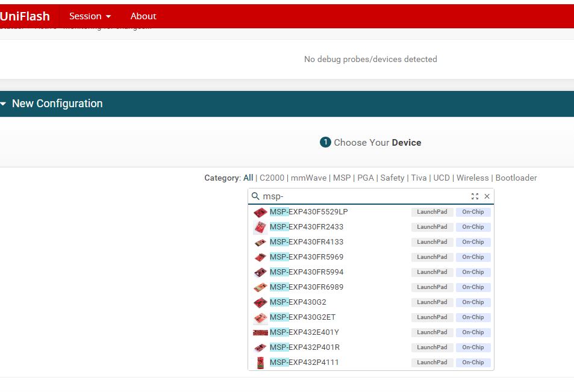The width and height of the screenshot is (574, 392).
Task: Select MSP-EXP430FR5994 device
Action: [x=371, y=272]
